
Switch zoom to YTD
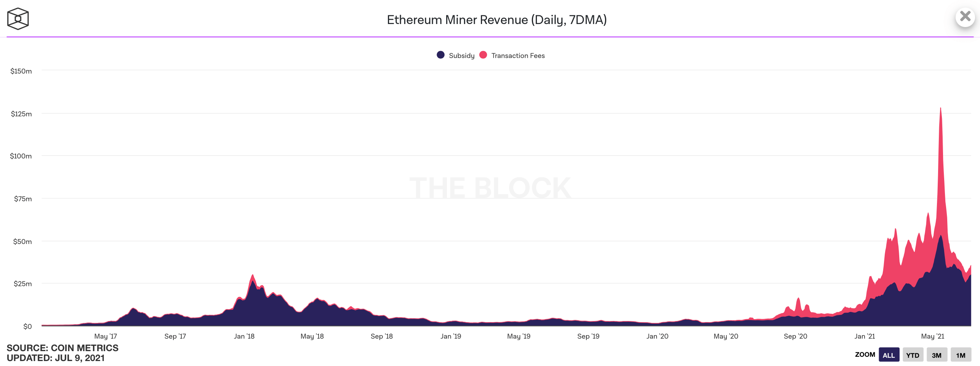pos(913,355)
